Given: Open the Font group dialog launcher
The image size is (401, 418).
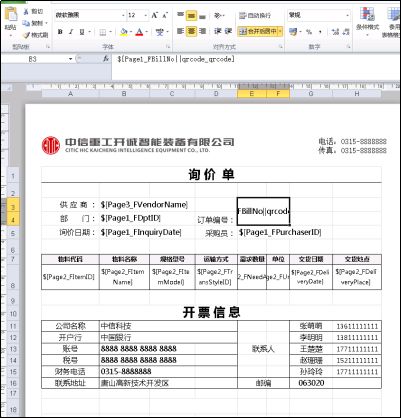Looking at the screenshot, I should tap(168, 47).
